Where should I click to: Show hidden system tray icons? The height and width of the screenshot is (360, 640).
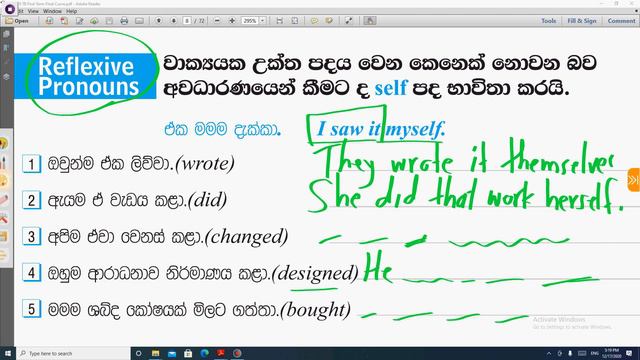tap(549, 353)
